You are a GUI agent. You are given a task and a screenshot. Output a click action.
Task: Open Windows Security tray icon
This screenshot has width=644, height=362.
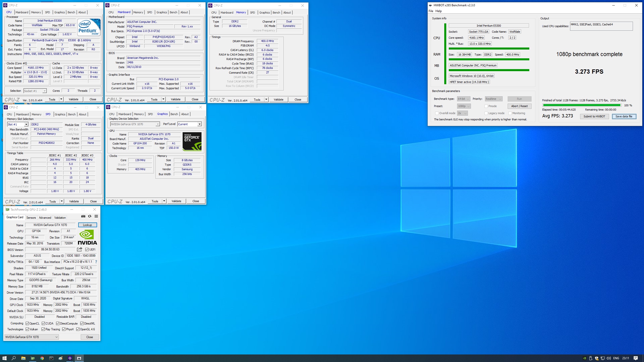coord(597,358)
